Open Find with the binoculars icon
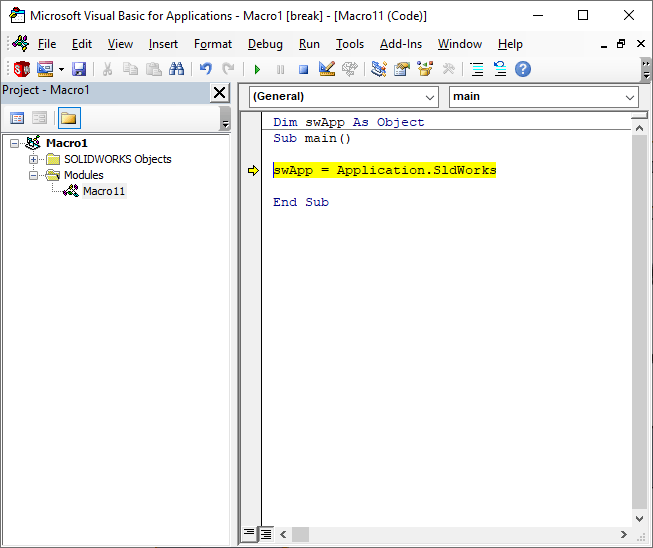 click(177, 69)
